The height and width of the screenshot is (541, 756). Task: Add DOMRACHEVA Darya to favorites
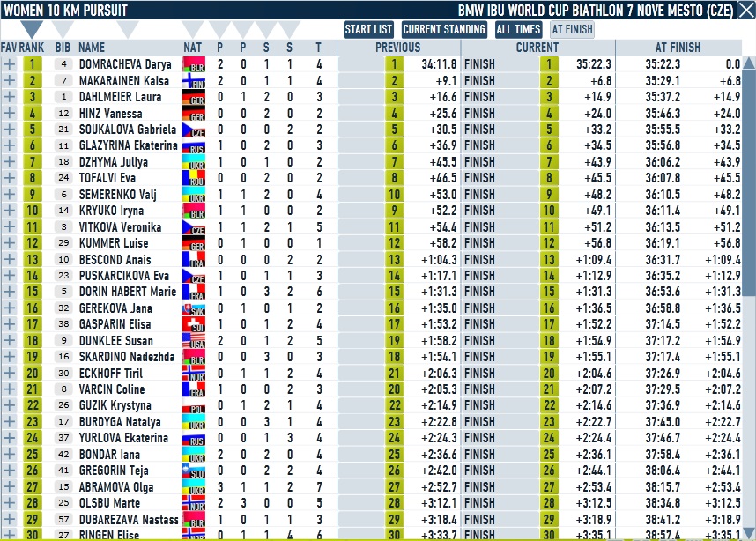pyautogui.click(x=9, y=64)
